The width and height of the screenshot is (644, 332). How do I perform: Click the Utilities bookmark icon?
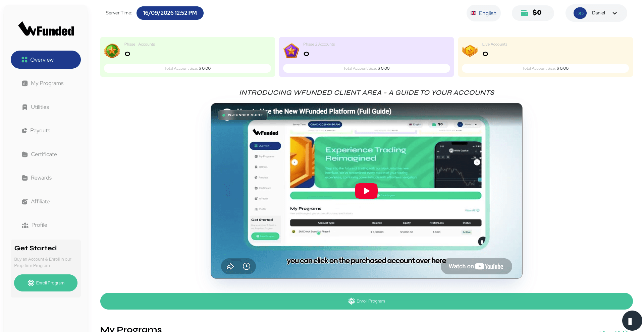point(25,107)
